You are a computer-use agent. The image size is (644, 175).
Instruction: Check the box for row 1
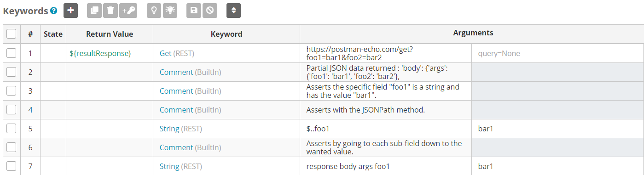[12, 53]
